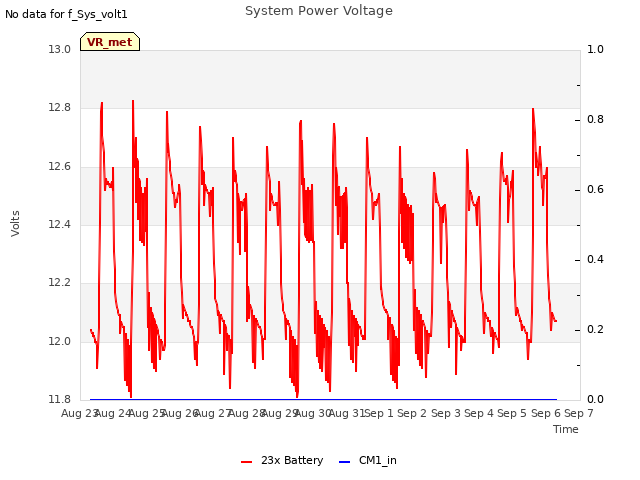640x480 pixels.
Task: Click the 0.8 right axis tick label
Action: [x=595, y=120]
